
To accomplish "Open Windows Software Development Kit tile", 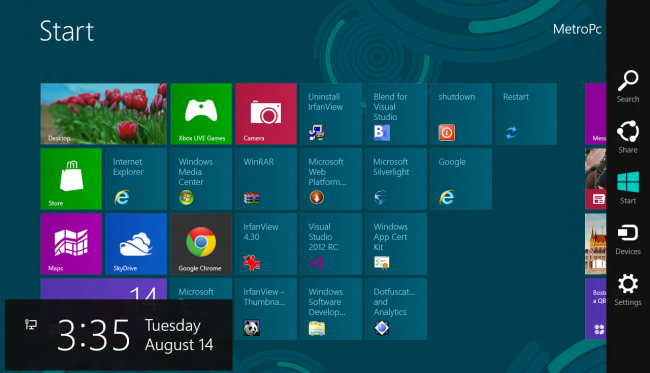I will [331, 309].
